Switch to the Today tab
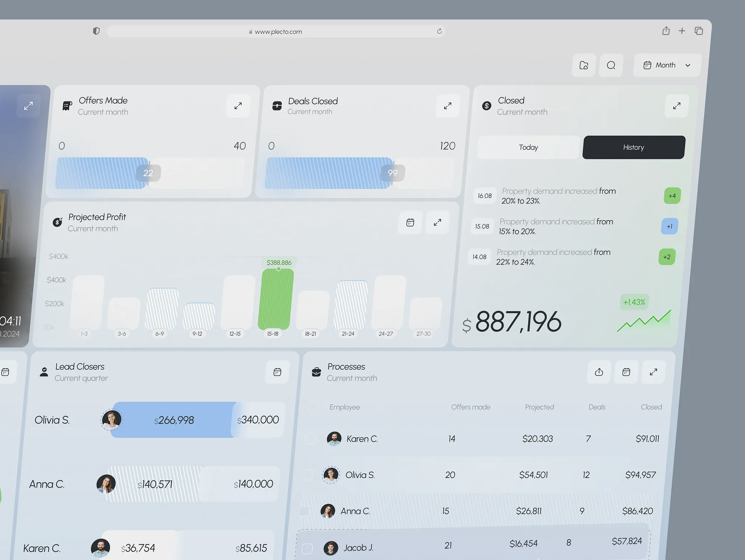This screenshot has width=745, height=560. click(x=528, y=147)
